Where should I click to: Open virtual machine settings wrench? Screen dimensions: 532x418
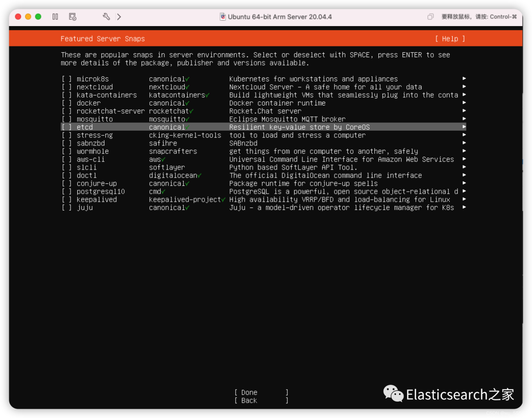coord(106,17)
